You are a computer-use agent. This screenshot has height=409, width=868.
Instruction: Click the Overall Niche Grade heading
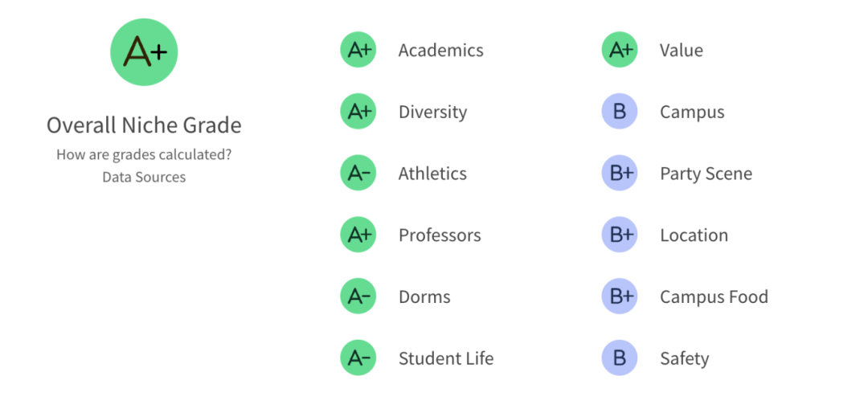pos(144,125)
